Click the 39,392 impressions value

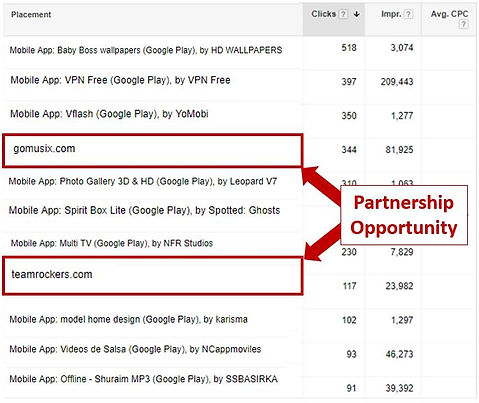pos(399,388)
